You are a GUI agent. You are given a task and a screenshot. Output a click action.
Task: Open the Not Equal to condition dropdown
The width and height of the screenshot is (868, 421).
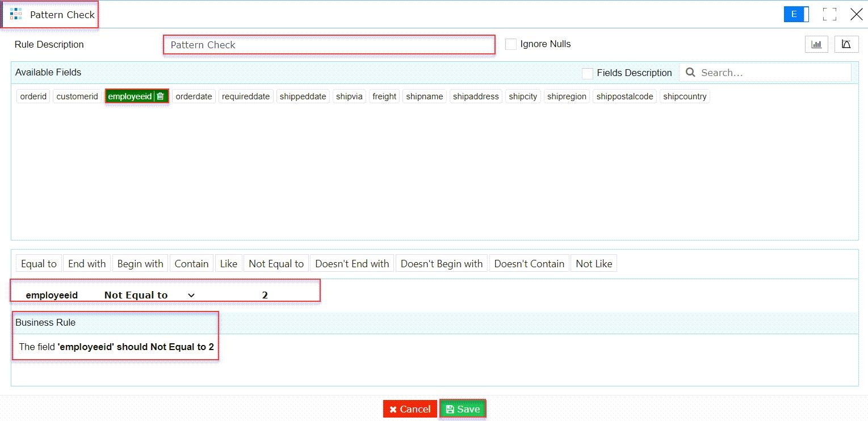point(191,295)
